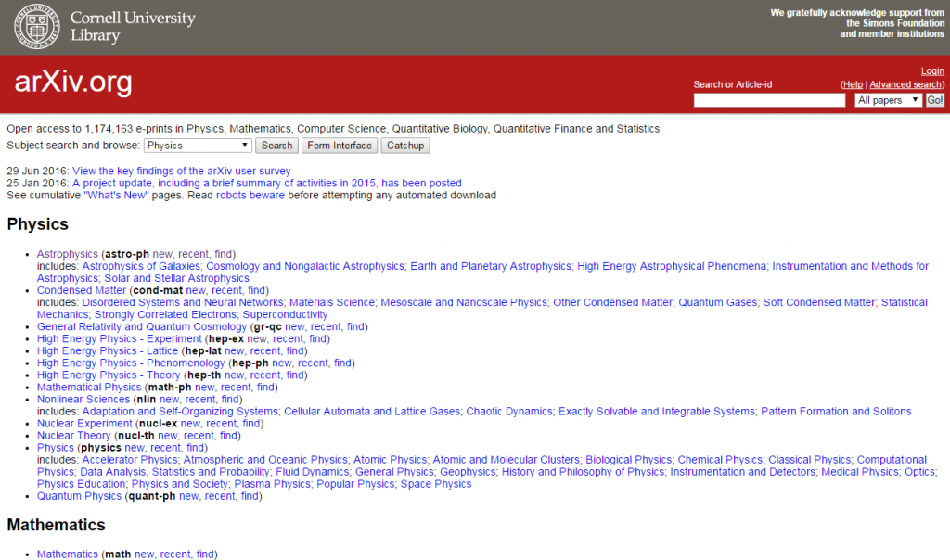Open Disordered Systems and Neural Networks

(183, 302)
